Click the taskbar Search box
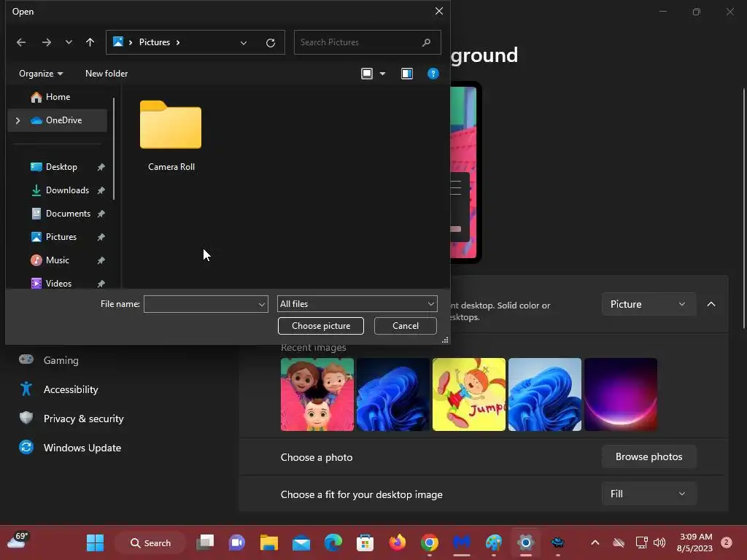 click(150, 542)
